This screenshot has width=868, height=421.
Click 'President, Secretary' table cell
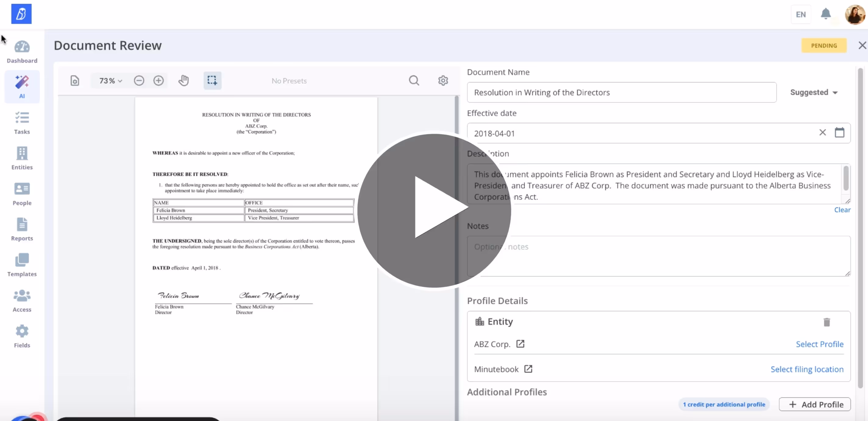[x=299, y=210]
